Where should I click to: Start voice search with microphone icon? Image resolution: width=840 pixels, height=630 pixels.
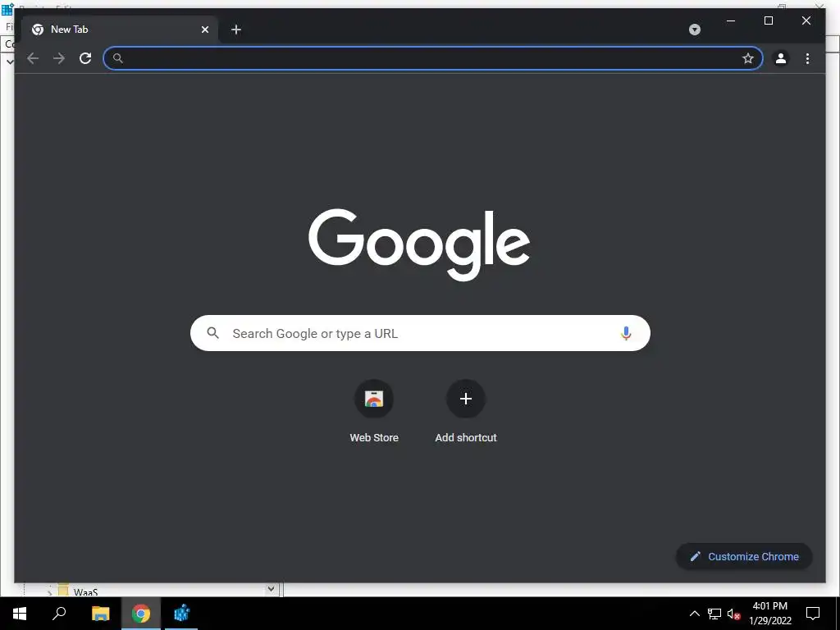pyautogui.click(x=626, y=333)
